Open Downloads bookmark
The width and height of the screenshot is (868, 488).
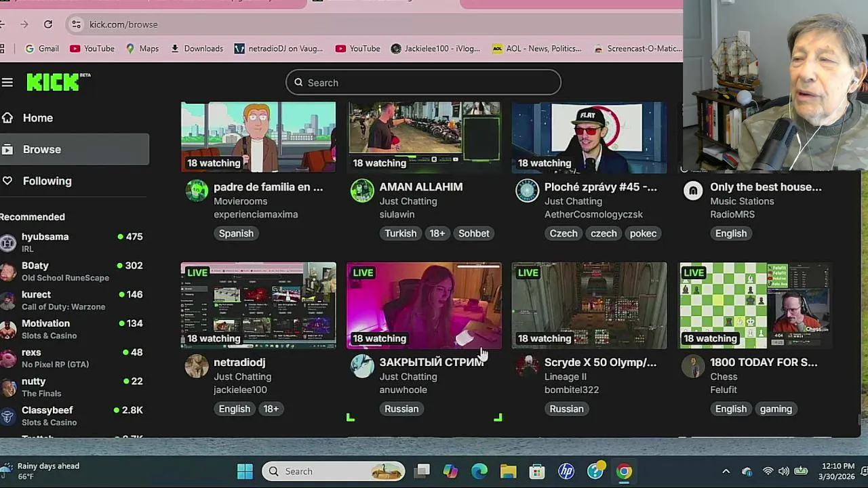pyautogui.click(x=197, y=49)
